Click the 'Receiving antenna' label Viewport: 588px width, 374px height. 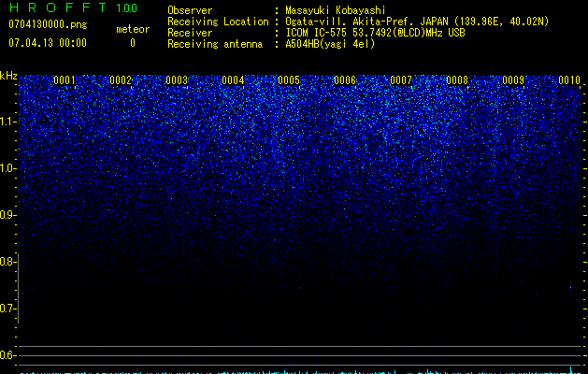[x=215, y=44]
